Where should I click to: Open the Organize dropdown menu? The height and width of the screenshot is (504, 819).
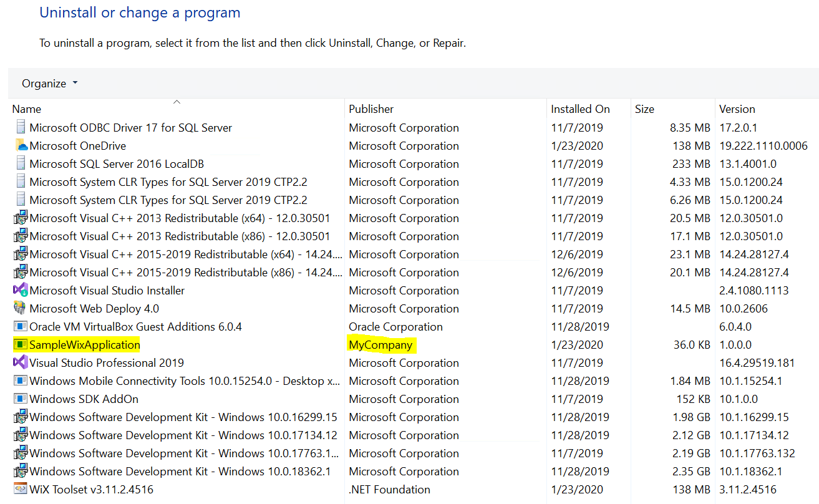coord(50,84)
